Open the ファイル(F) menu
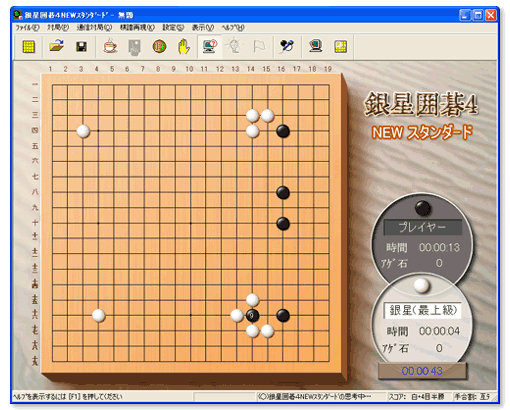This screenshot has height=410, width=510. click(27, 28)
